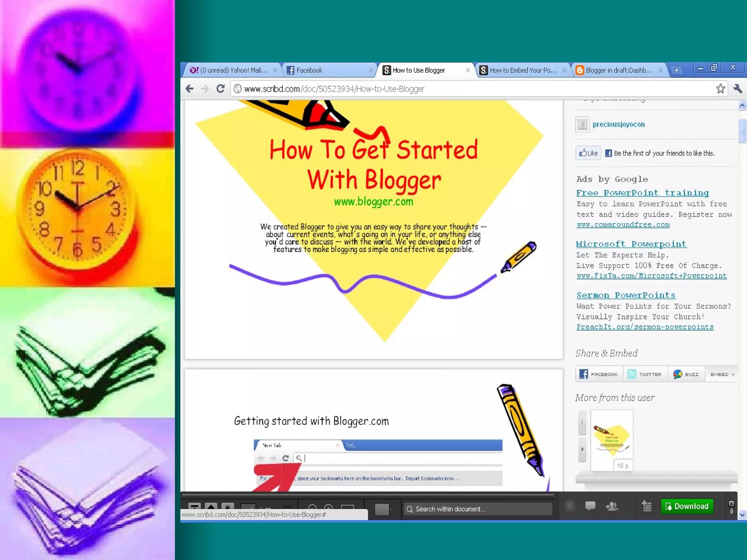This screenshot has height=560, width=747.
Task: Share document on Twitter
Action: pyautogui.click(x=645, y=374)
